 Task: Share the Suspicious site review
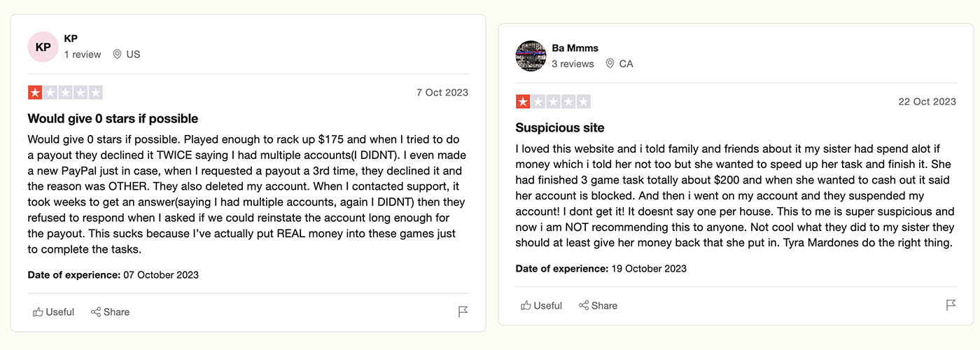(598, 306)
